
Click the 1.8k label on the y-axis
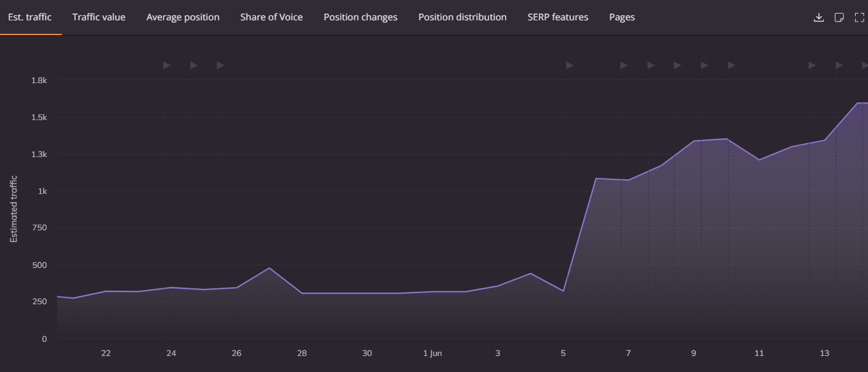(39, 80)
